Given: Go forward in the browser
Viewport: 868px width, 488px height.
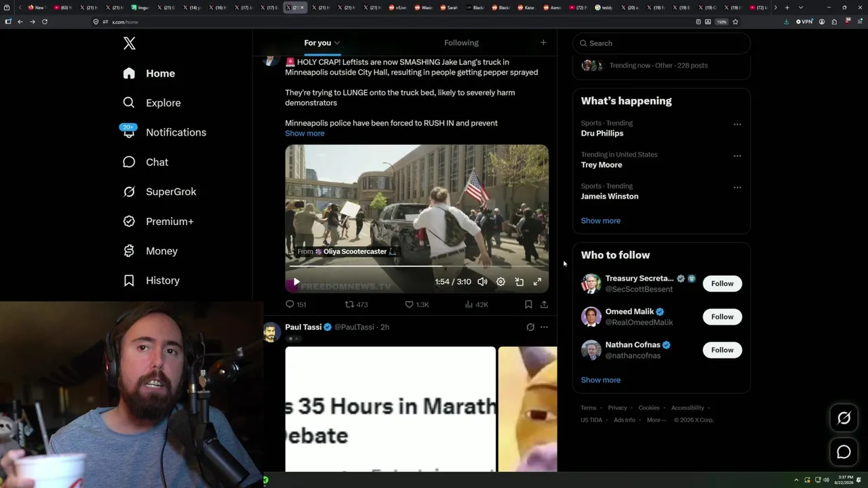Looking at the screenshot, I should [32, 22].
